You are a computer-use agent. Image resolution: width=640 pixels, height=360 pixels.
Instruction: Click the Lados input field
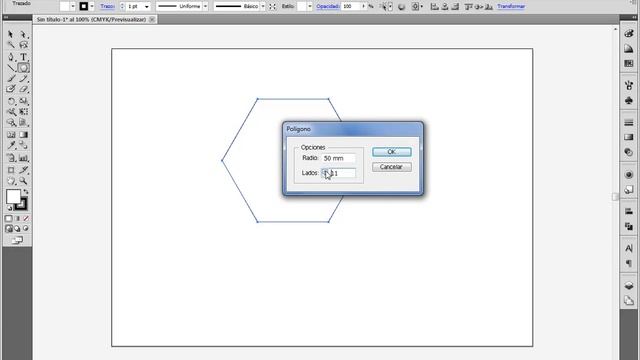pos(338,173)
